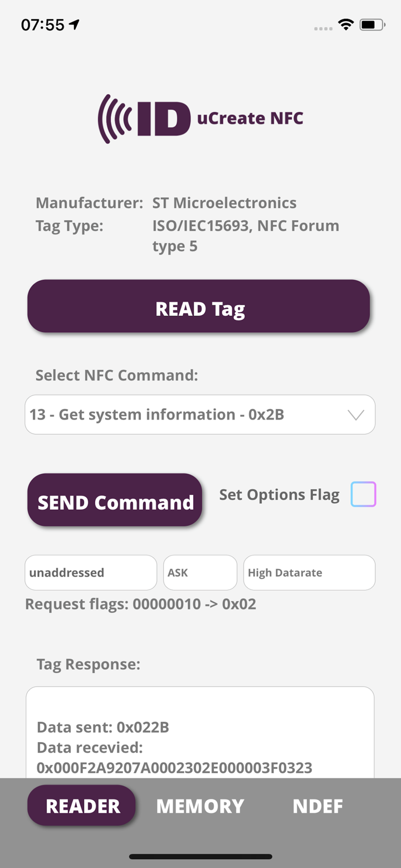Tap the clock showing 07:55

[43, 25]
